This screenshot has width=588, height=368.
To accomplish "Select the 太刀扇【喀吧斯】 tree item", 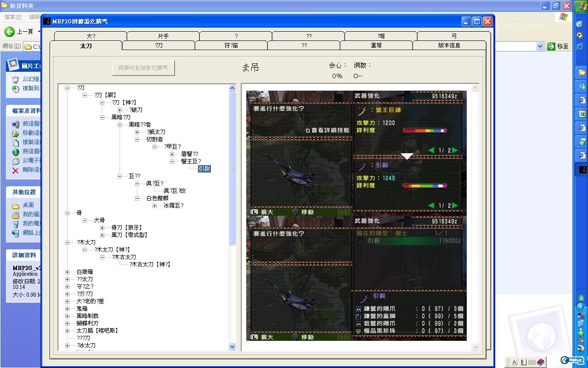I will coord(97,331).
